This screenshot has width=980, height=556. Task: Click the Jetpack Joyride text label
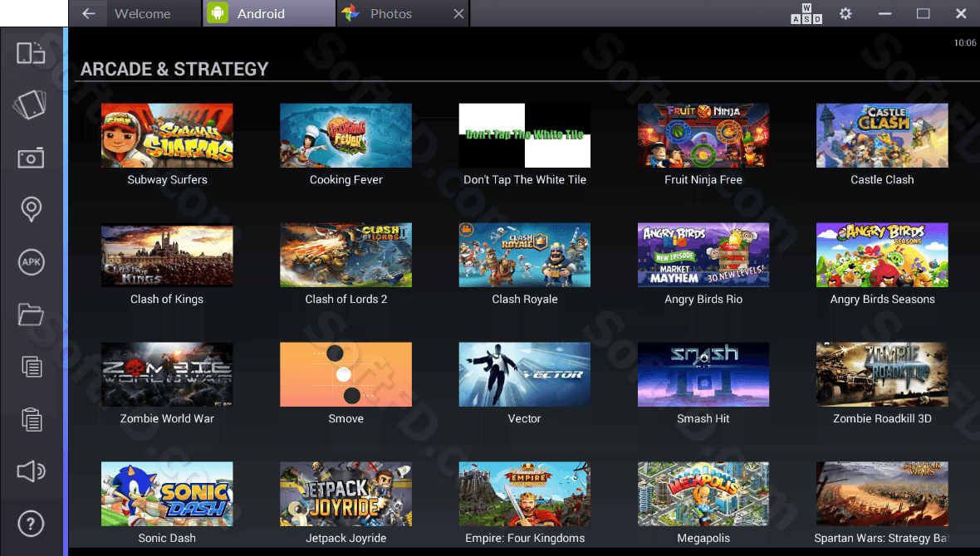[345, 538]
